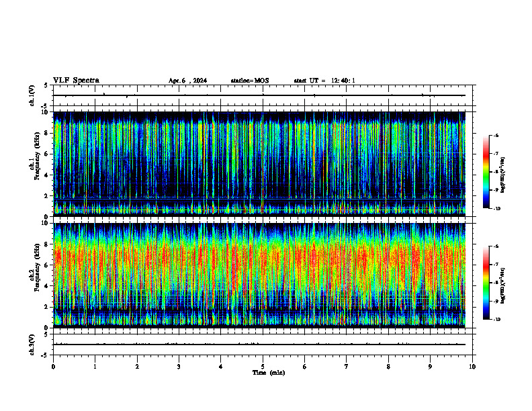Click the ch.1 voltage waveform trace
The height and width of the screenshot is (411, 532).
[259, 95]
